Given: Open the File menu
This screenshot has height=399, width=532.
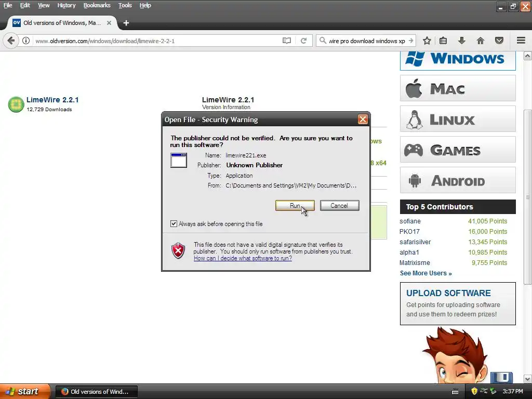Looking at the screenshot, I should click(x=8, y=5).
